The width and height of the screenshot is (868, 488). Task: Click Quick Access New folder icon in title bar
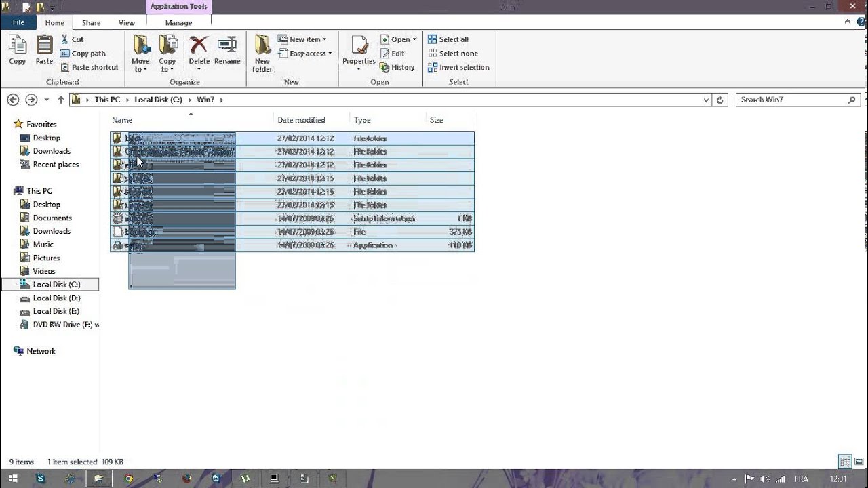[40, 7]
